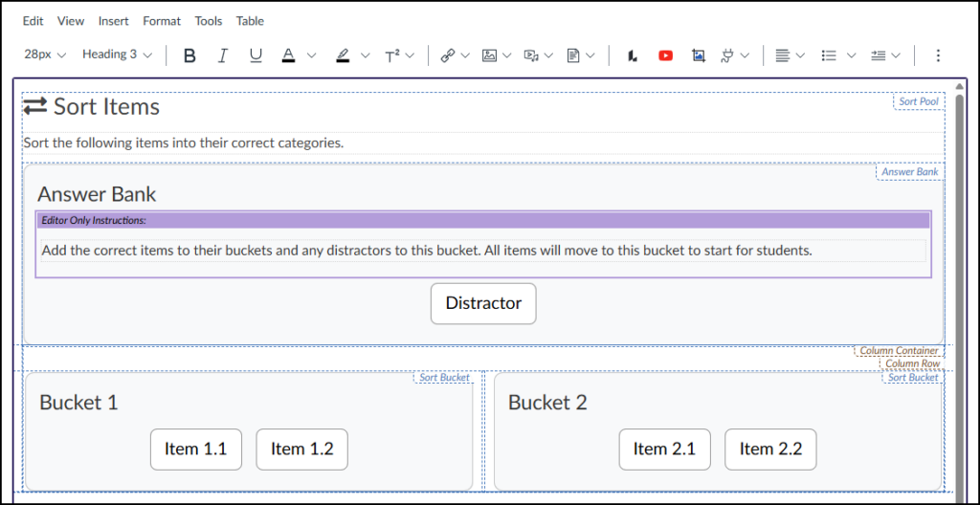Image resolution: width=980 pixels, height=505 pixels.
Task: Open the Heading 3 style dropdown
Action: click(x=117, y=55)
